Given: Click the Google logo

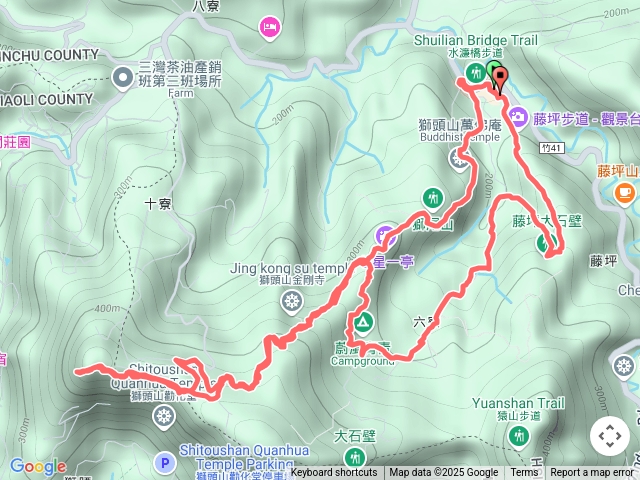Looking at the screenshot, I should click(38, 466).
